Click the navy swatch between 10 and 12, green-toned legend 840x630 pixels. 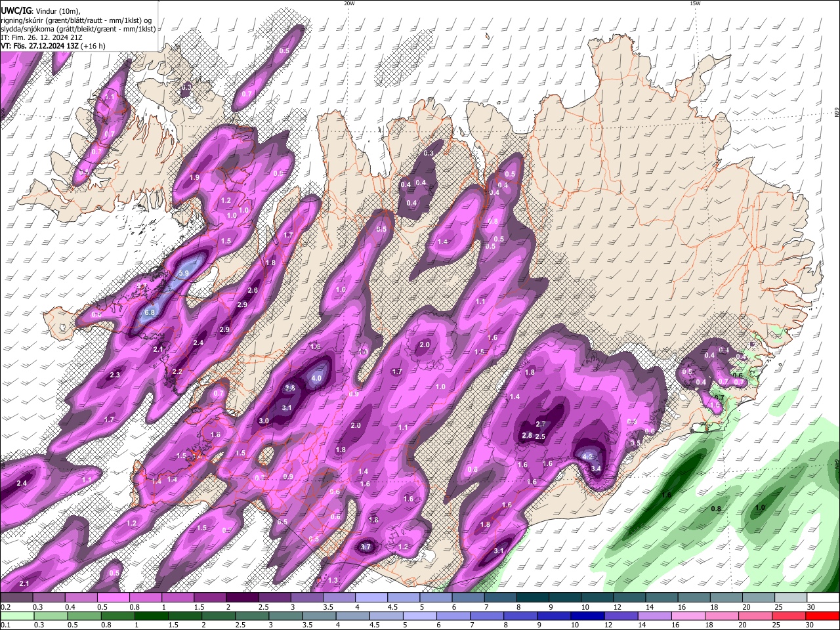(x=586, y=616)
